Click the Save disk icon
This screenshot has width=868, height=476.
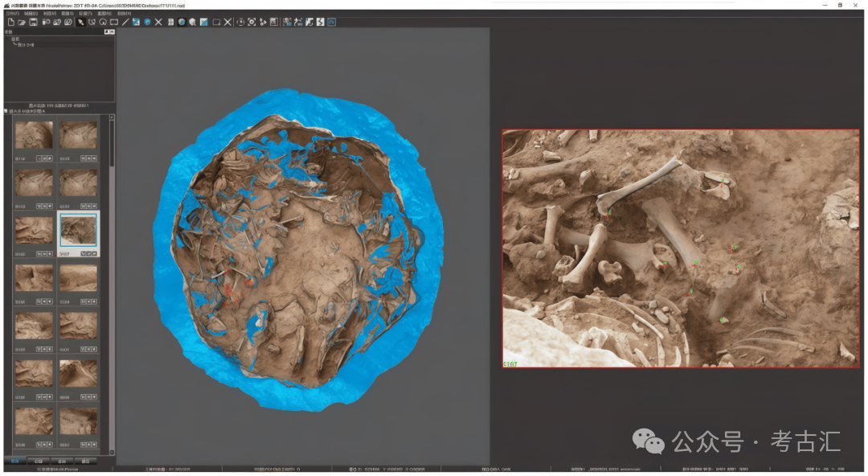[33, 22]
